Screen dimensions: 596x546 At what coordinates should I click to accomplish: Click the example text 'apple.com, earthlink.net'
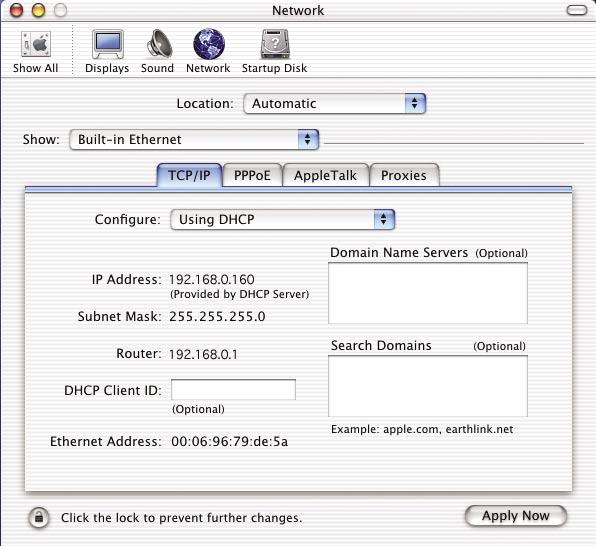click(x=448, y=429)
